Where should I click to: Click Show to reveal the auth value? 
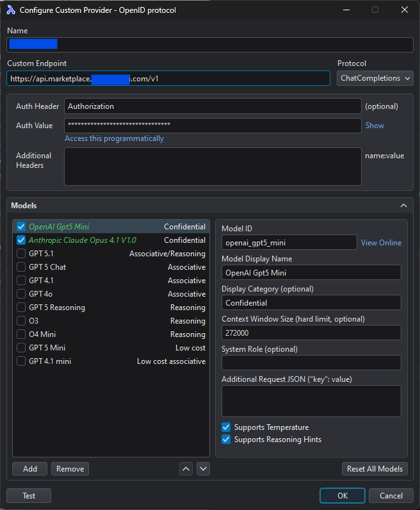coord(375,126)
